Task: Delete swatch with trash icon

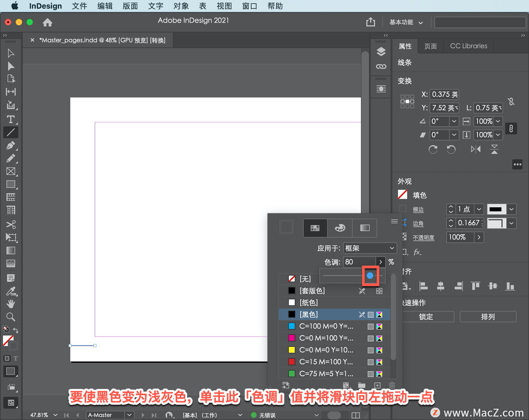Action: click(x=392, y=385)
